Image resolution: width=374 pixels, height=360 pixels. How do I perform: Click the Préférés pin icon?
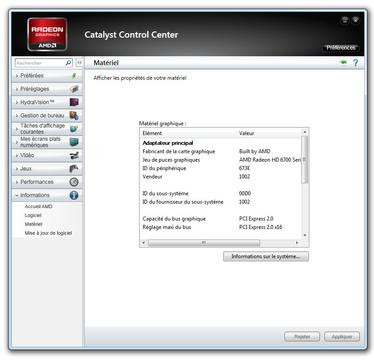coord(74,76)
